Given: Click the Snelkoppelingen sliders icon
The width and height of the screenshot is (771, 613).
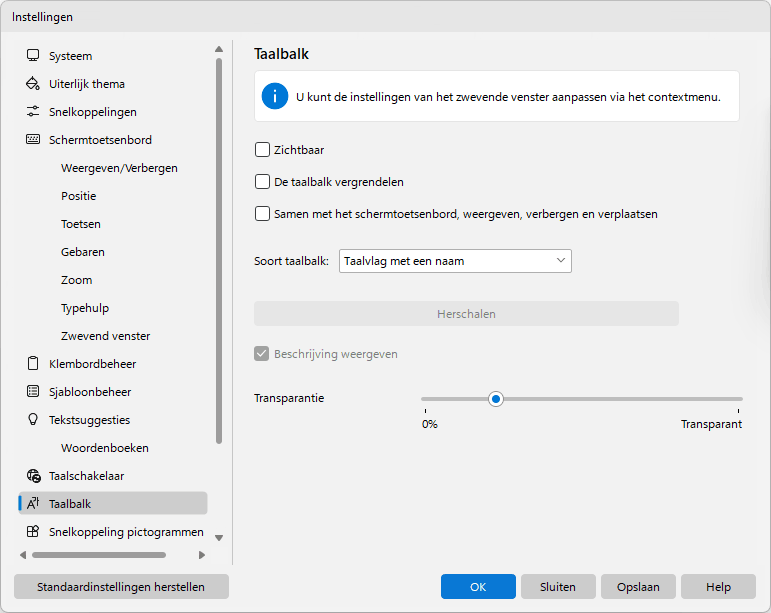Looking at the screenshot, I should [33, 112].
